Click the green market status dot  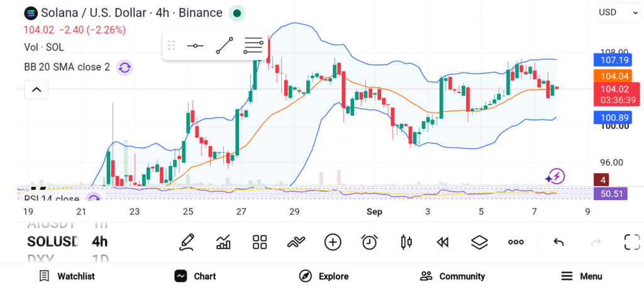pyautogui.click(x=237, y=13)
